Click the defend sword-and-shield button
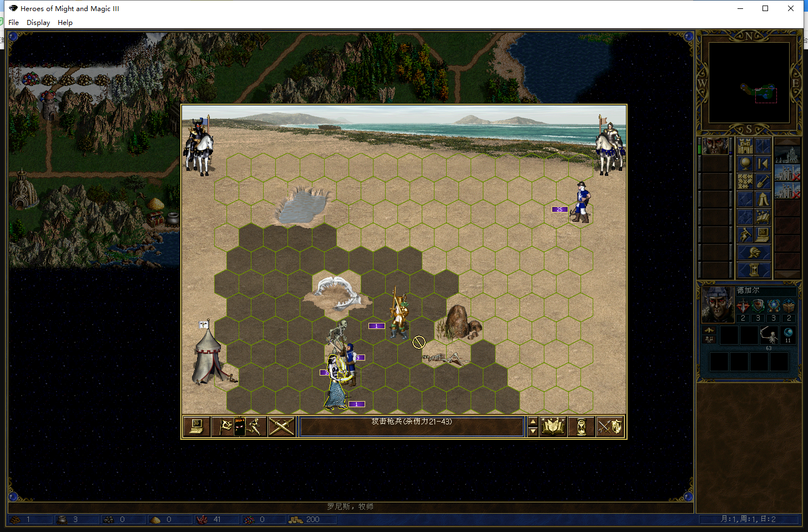Image resolution: width=808 pixels, height=532 pixels. pos(609,427)
